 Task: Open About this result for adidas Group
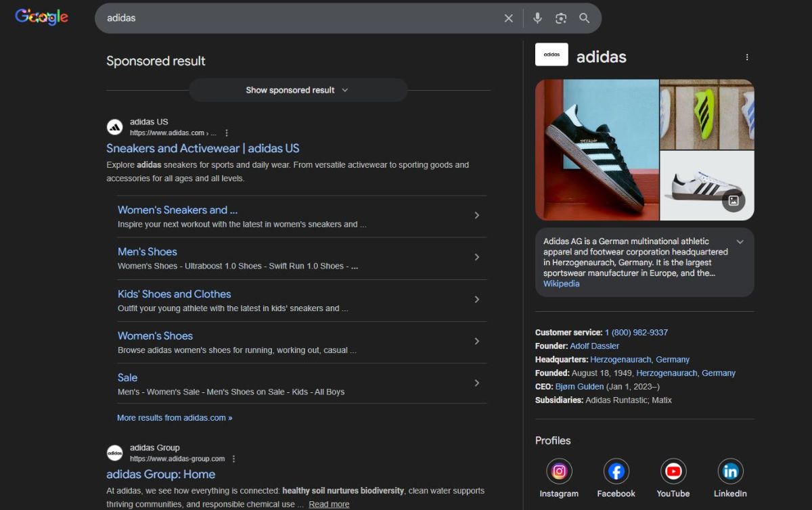pyautogui.click(x=233, y=459)
